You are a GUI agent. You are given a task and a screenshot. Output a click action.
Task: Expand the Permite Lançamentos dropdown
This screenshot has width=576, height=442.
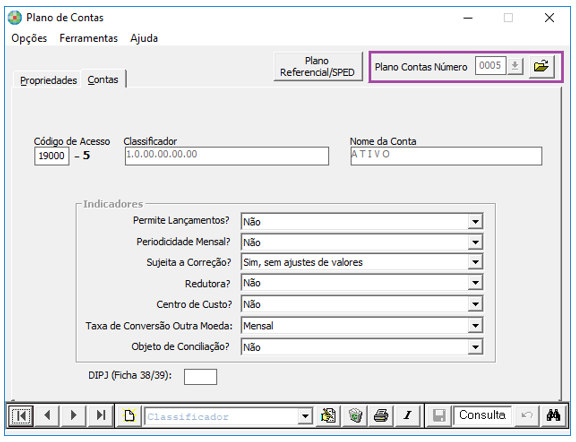[475, 222]
